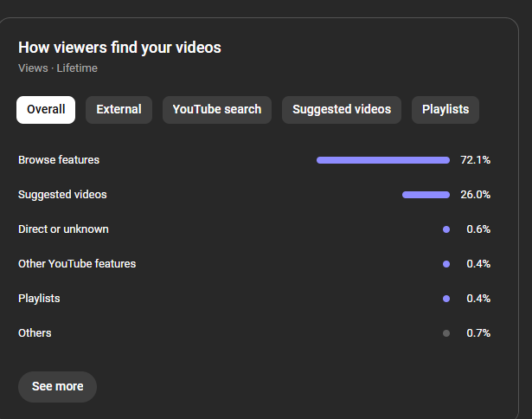Screen dimensions: 532x419
Task: Click the Other YouTube features label
Action: click(x=77, y=264)
